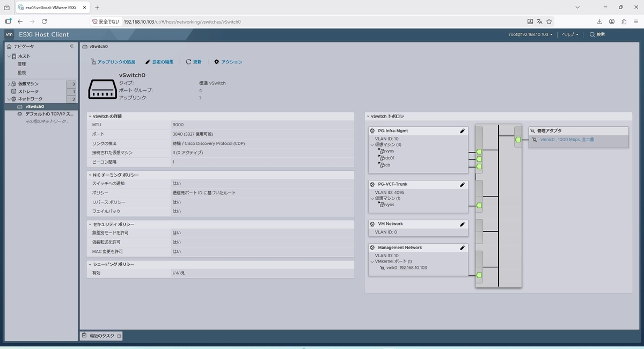Click the dc01 virtual machine icon
The width and height of the screenshot is (644, 349).
click(x=382, y=158)
